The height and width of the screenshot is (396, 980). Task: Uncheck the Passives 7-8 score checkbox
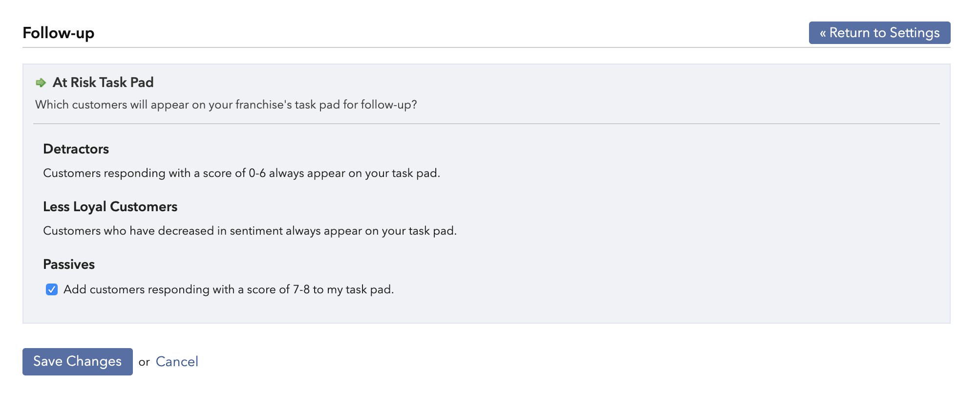pyautogui.click(x=52, y=289)
